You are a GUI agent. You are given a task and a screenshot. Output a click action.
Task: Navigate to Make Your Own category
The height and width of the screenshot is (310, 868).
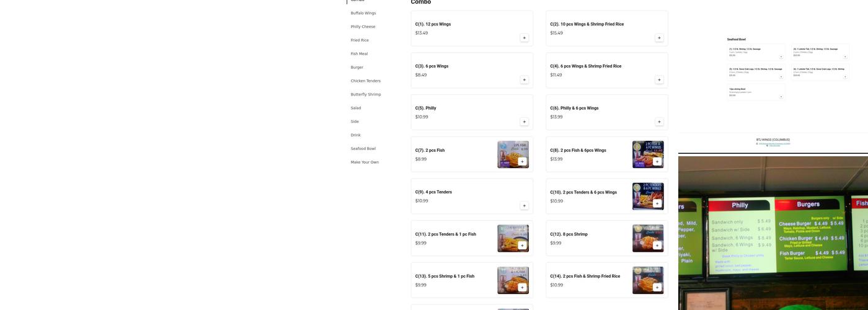pyautogui.click(x=365, y=162)
